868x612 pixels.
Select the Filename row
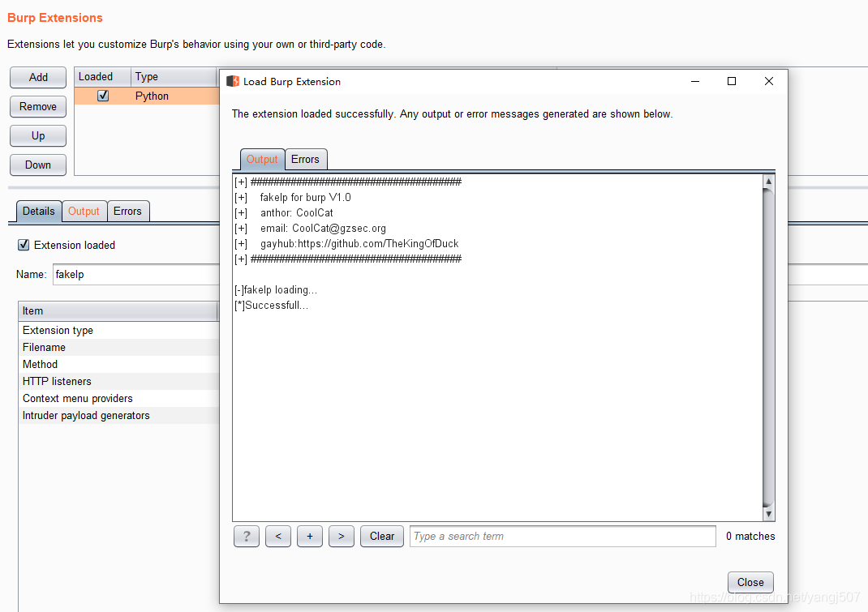pos(119,348)
